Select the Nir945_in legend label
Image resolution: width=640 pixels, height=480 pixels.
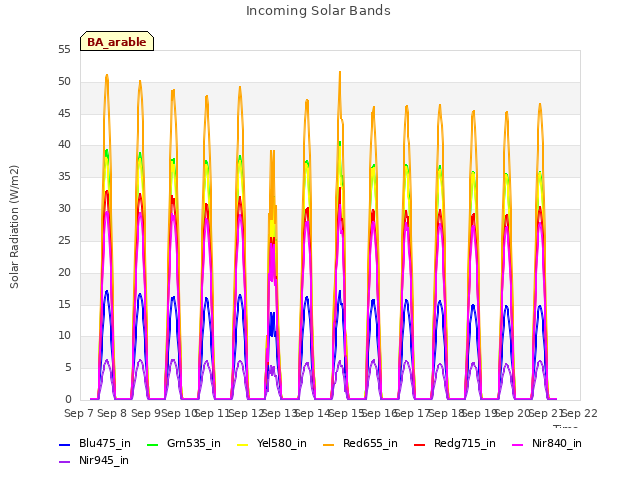104,461
